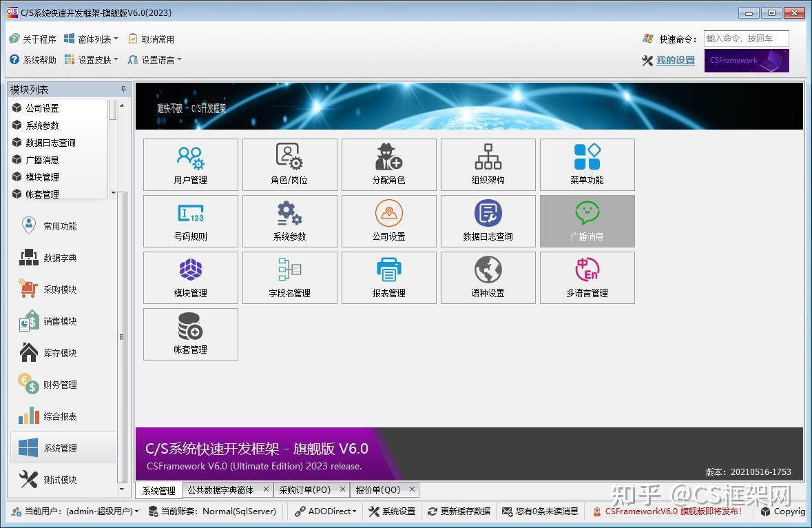Open the 帐套管理 database icon tile

click(x=190, y=334)
